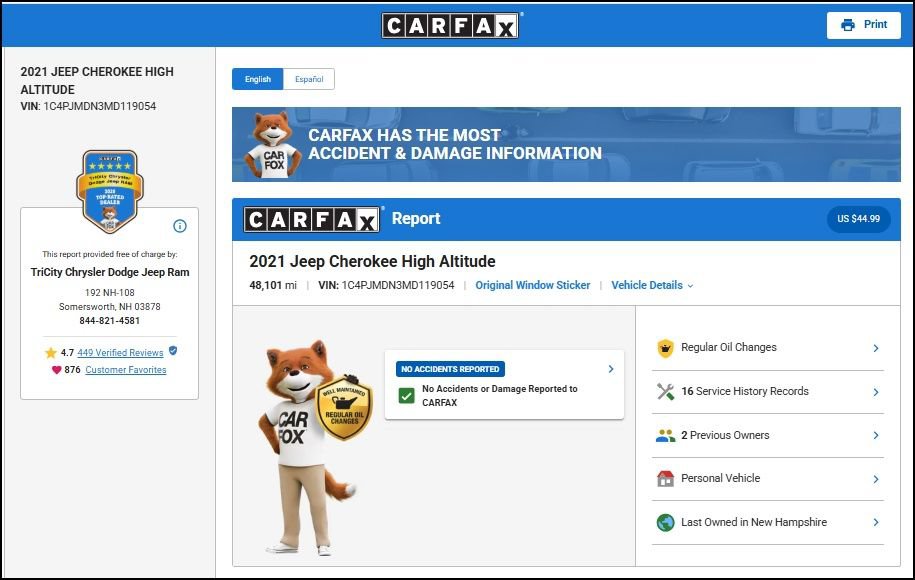Expand 16 Service History Records chevron

(x=876, y=392)
